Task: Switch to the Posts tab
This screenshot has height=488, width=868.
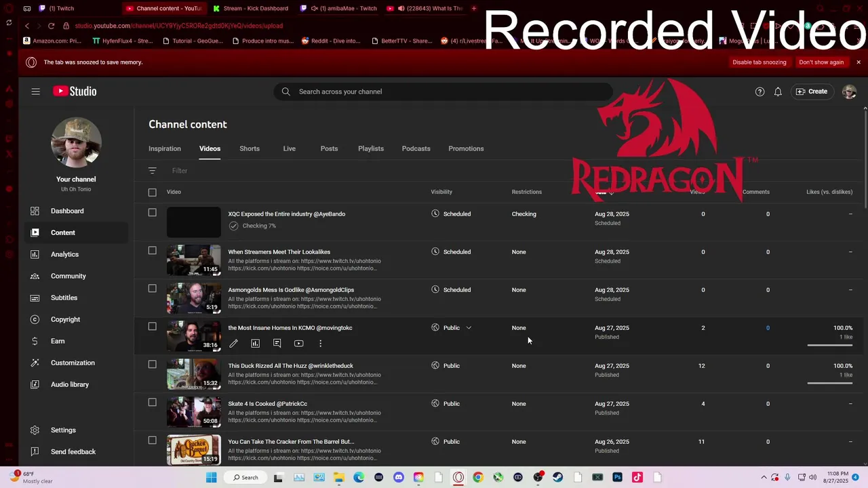Action: pos(329,148)
